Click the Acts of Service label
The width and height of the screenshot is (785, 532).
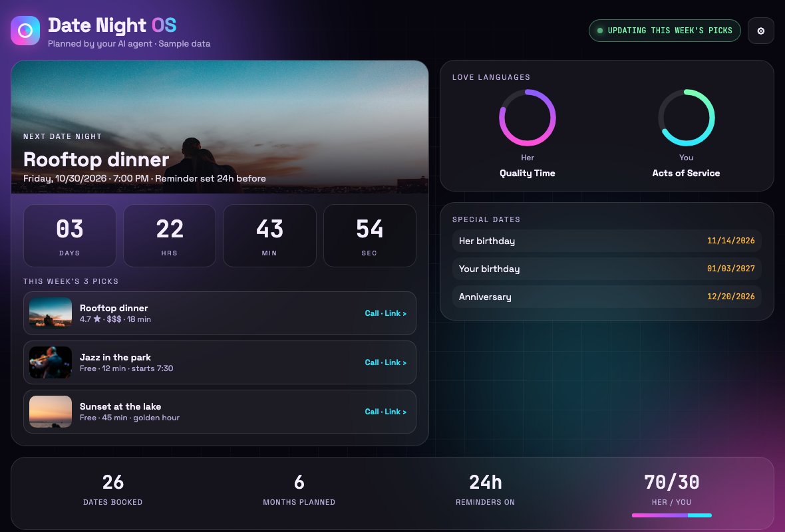686,173
